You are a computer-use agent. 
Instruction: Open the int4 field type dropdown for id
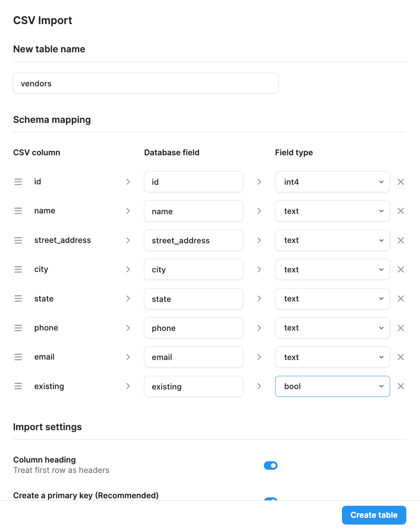coord(332,182)
